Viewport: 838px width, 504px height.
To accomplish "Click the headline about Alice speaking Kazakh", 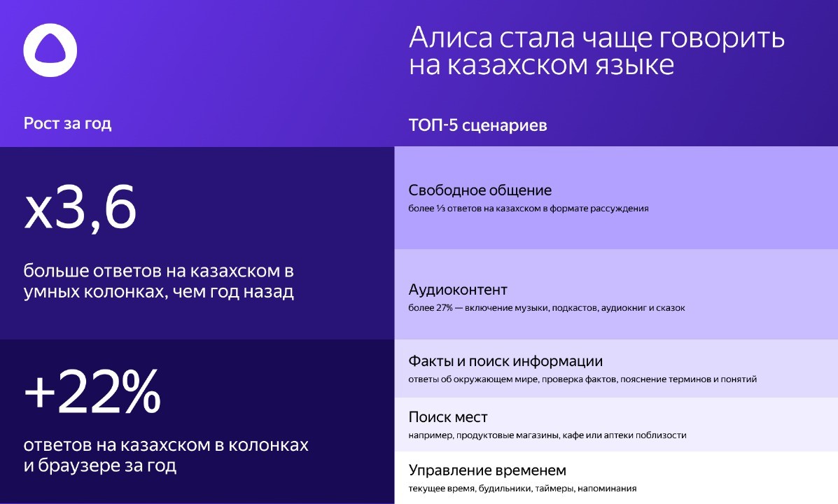I will [x=596, y=50].
